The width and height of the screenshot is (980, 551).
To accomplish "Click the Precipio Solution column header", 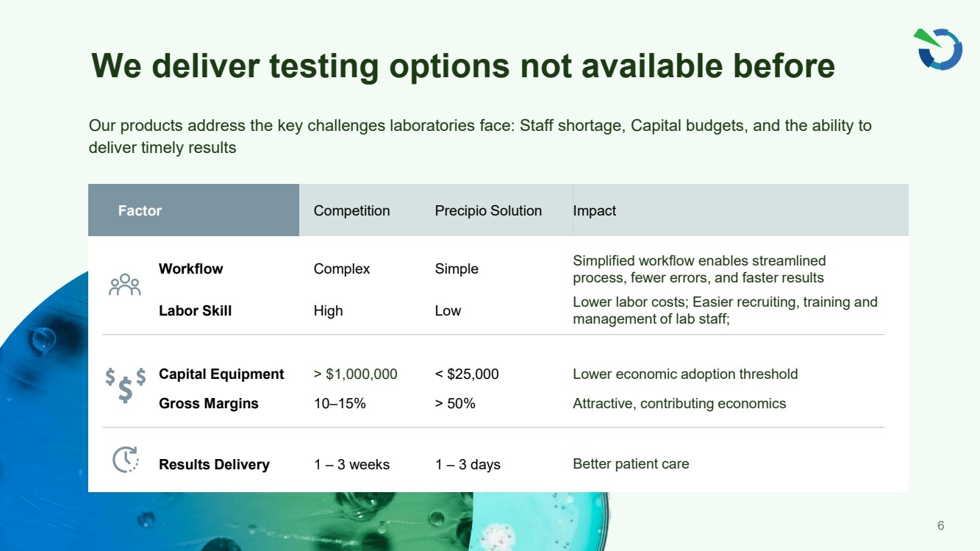I will (488, 210).
